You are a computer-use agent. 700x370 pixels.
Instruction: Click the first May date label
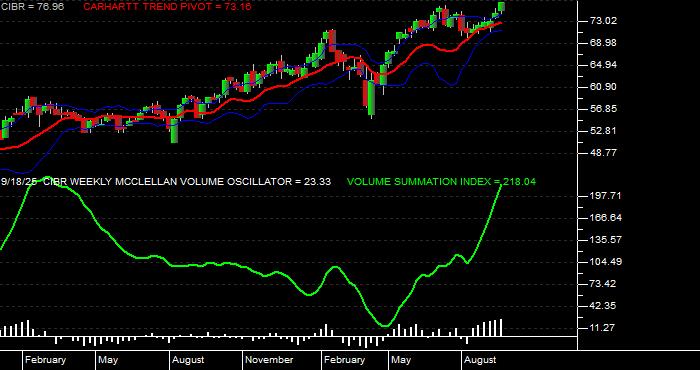108,360
